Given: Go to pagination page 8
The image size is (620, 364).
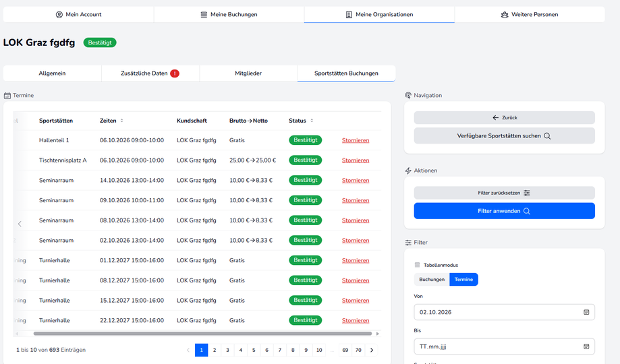Looking at the screenshot, I should [x=293, y=350].
